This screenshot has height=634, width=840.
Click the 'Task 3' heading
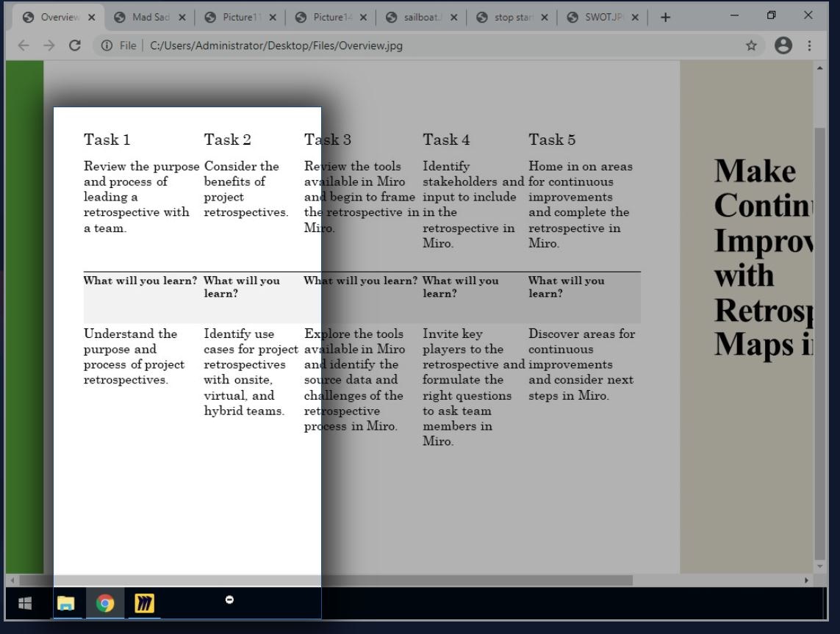pyautogui.click(x=327, y=140)
